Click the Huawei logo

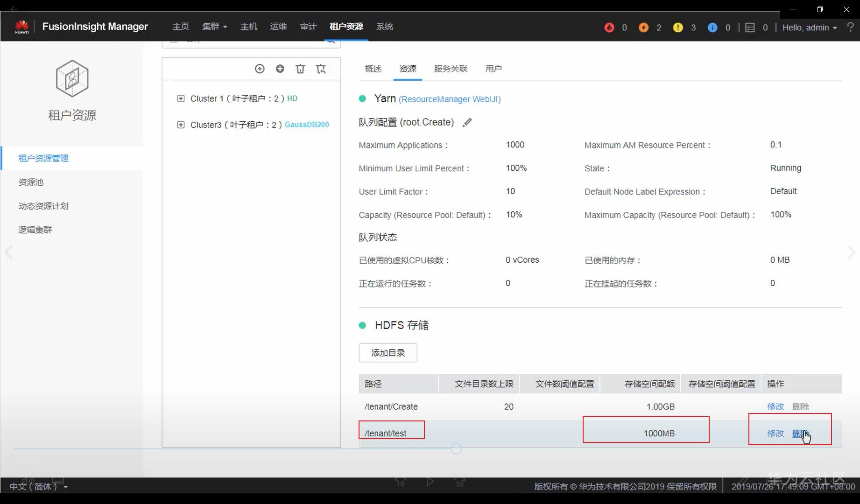tap(22, 27)
